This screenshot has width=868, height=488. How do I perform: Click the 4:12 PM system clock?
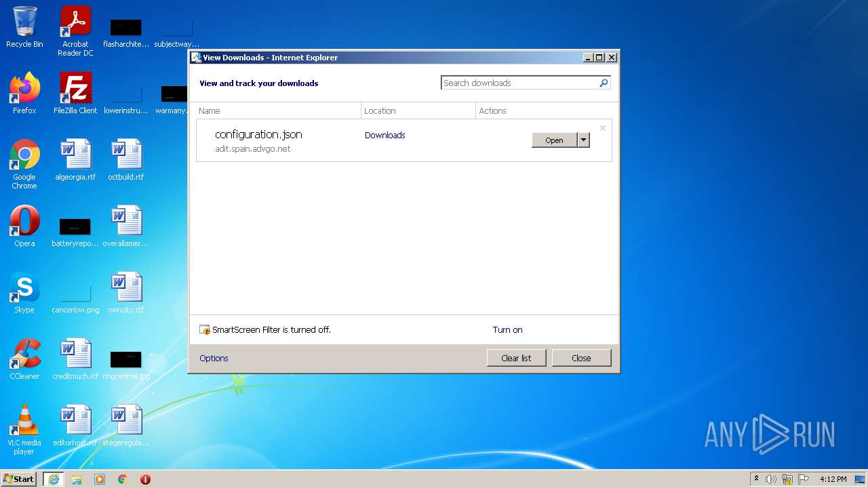tap(833, 479)
